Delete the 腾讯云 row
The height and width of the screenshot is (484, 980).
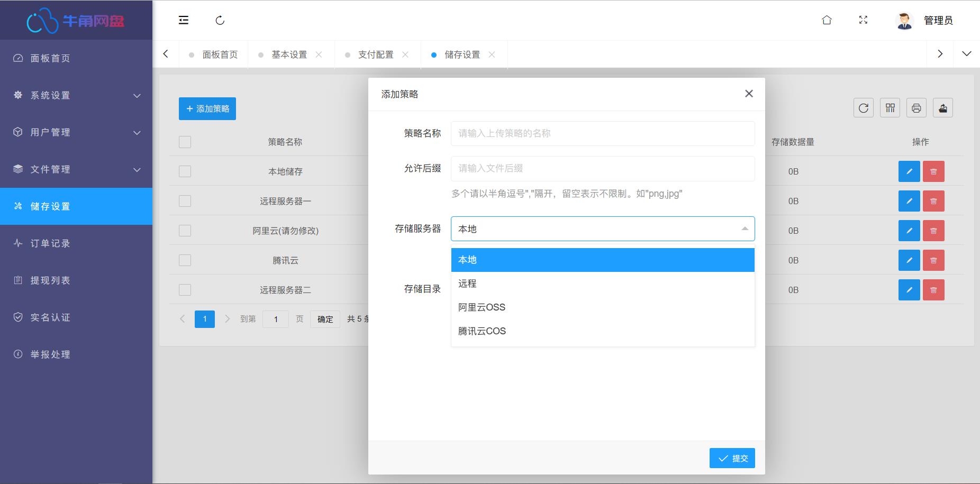tap(933, 260)
